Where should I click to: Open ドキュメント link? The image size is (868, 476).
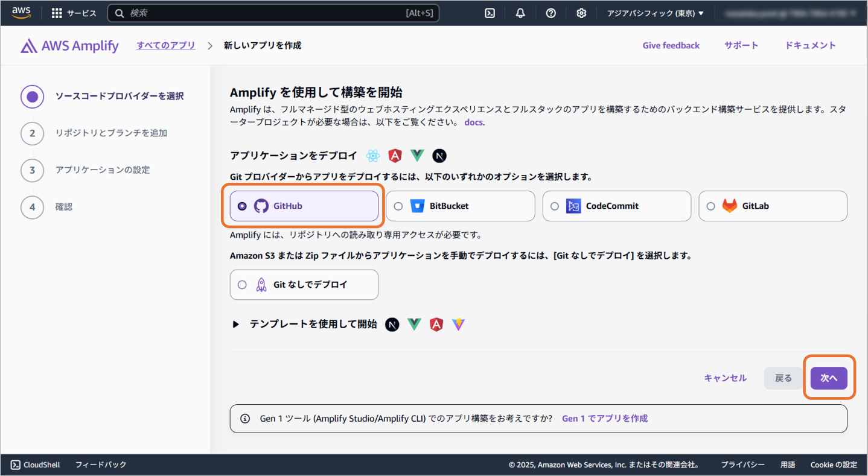(x=811, y=45)
